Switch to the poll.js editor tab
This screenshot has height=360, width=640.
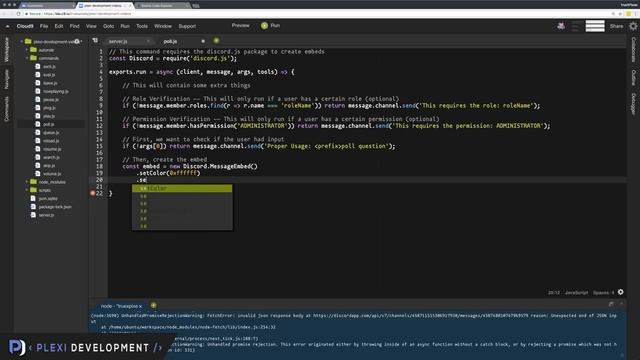tap(170, 41)
